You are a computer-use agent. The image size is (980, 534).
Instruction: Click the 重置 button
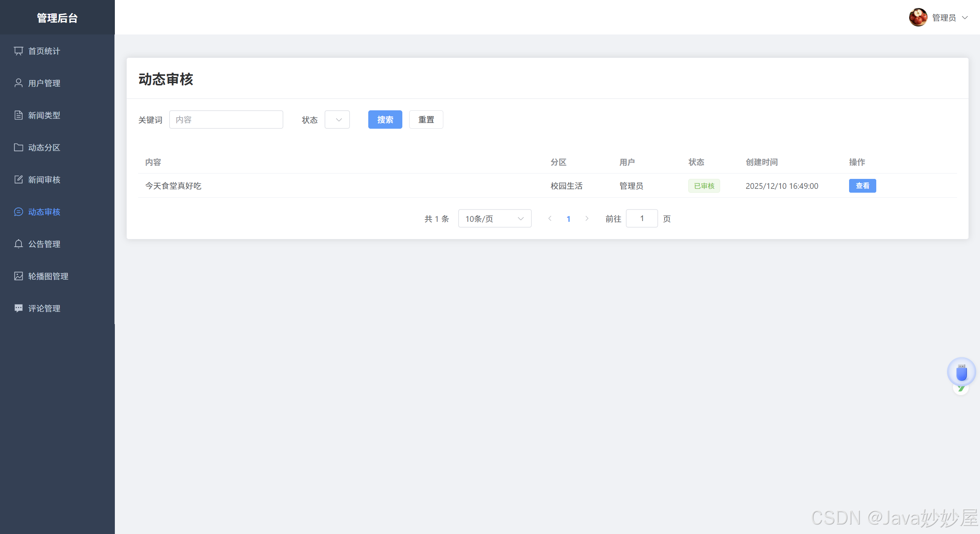coord(426,120)
